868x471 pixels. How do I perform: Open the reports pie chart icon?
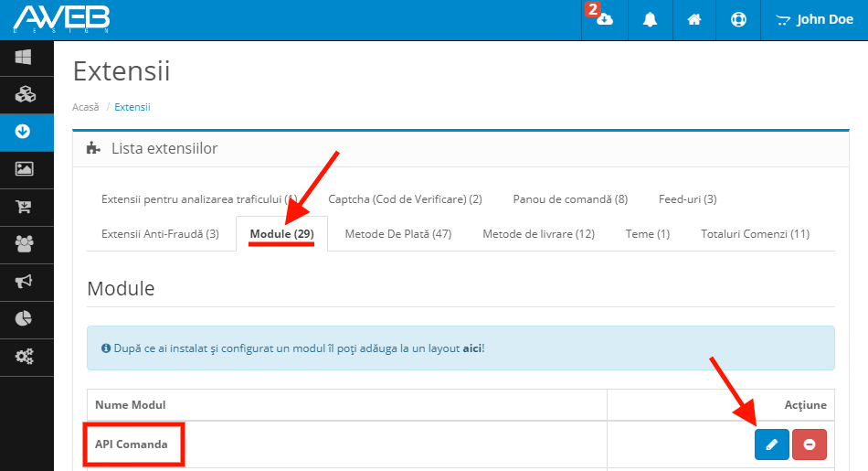24,318
